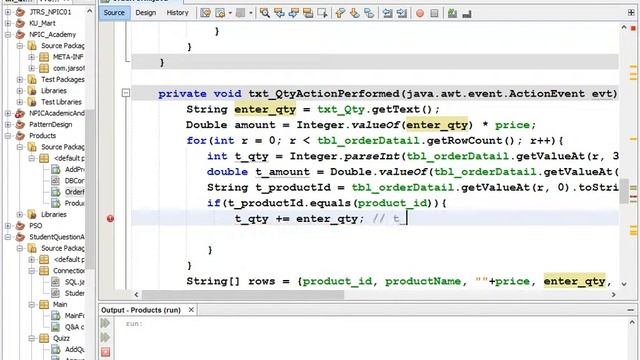The height and width of the screenshot is (360, 640).
Task: Jump to Last Edit location icon
Action: 205,13
